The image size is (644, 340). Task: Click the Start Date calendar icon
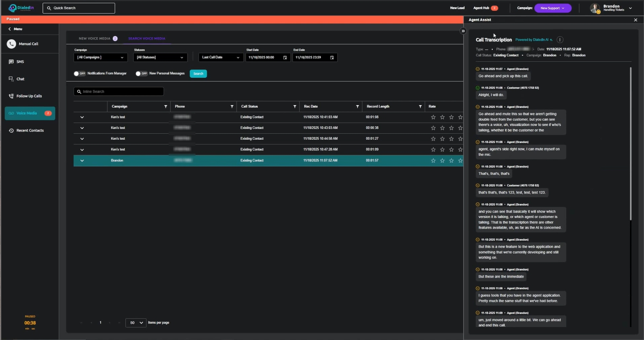click(x=285, y=58)
